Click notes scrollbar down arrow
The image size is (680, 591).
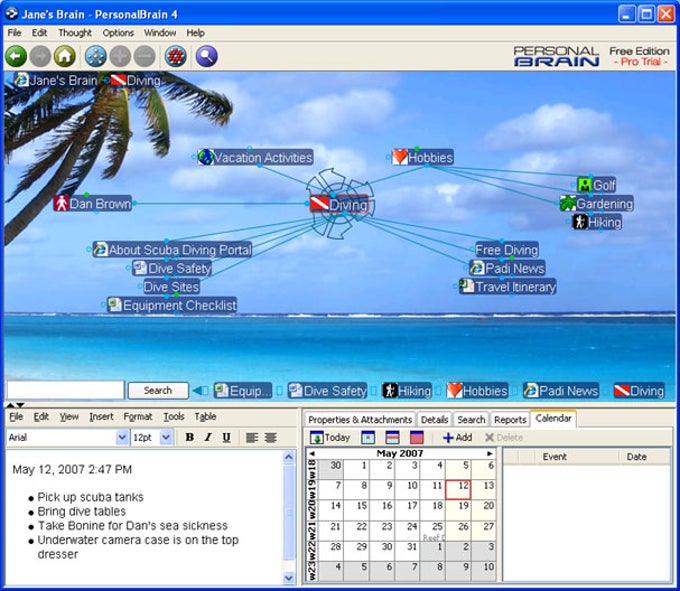tap(289, 578)
